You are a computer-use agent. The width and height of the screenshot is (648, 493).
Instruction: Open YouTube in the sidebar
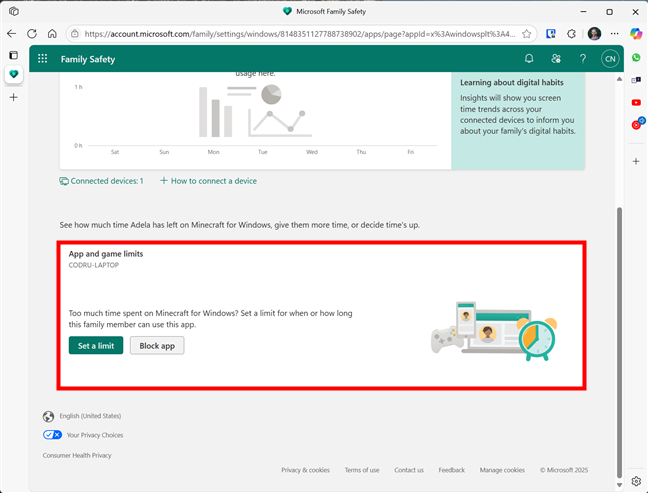[636, 102]
